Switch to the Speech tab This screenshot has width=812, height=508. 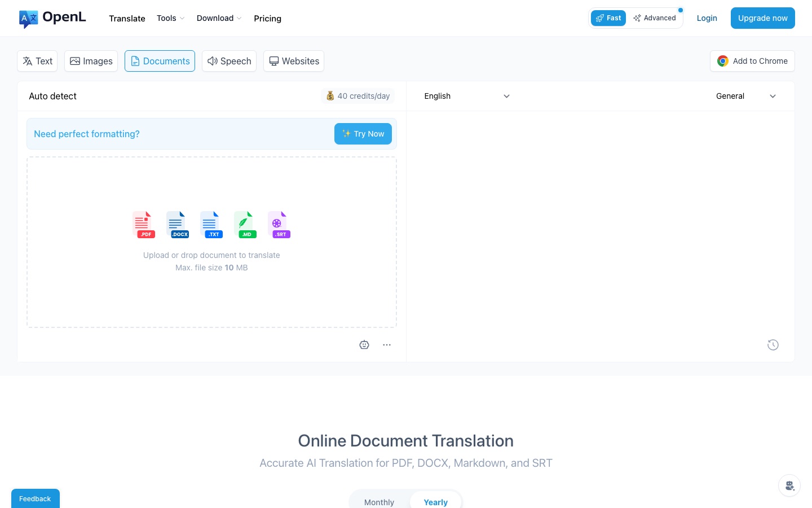tap(229, 61)
